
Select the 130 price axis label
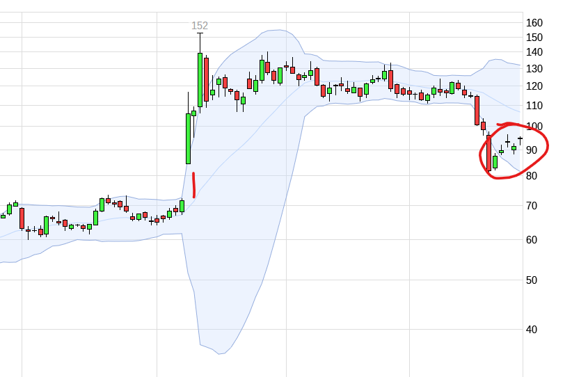tap(534, 69)
